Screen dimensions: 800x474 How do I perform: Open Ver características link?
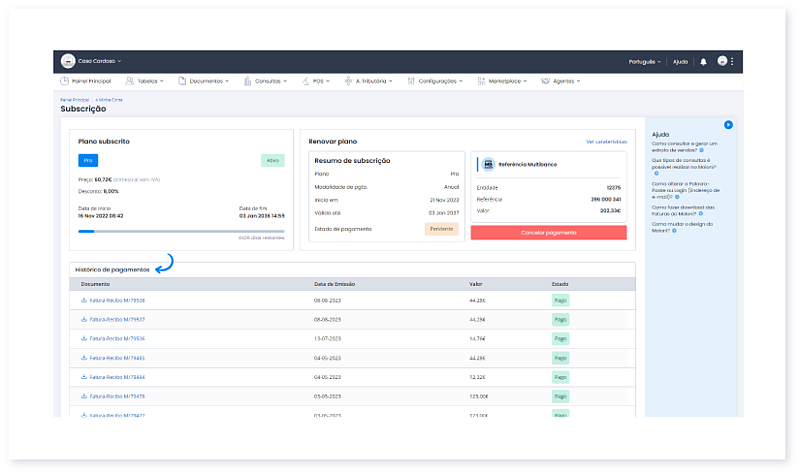pos(607,142)
